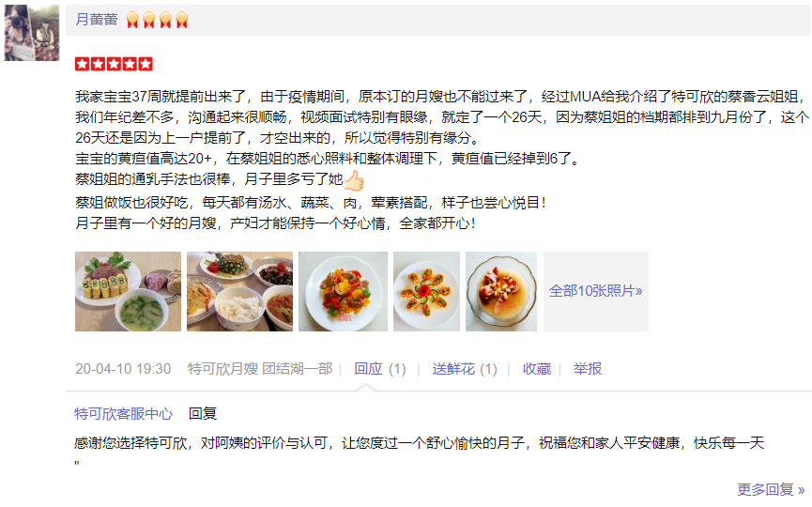Open rice and dishes table photo

pyautogui.click(x=239, y=291)
